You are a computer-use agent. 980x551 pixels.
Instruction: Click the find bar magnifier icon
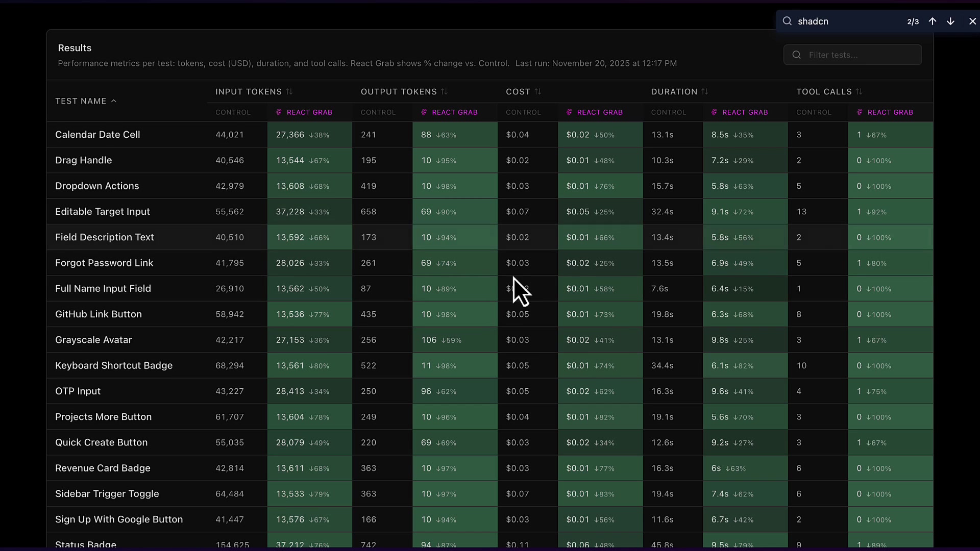[x=788, y=21]
